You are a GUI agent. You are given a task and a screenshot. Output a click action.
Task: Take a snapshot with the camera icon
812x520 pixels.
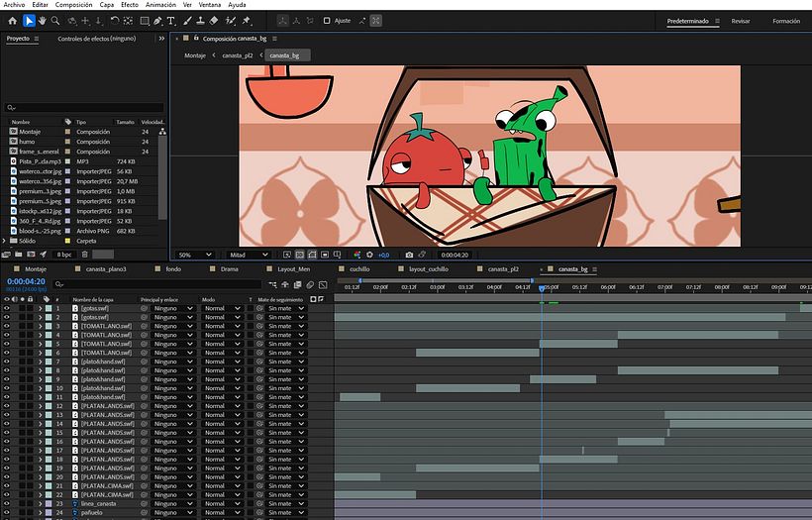click(x=409, y=255)
